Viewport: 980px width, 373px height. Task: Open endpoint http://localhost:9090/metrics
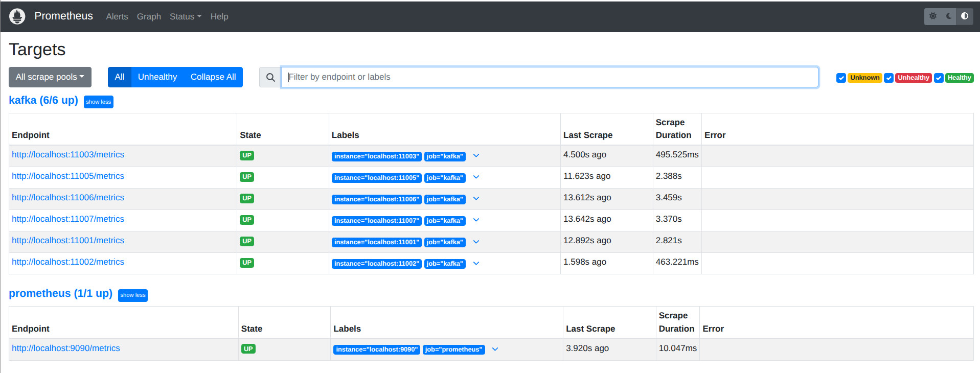click(x=66, y=348)
